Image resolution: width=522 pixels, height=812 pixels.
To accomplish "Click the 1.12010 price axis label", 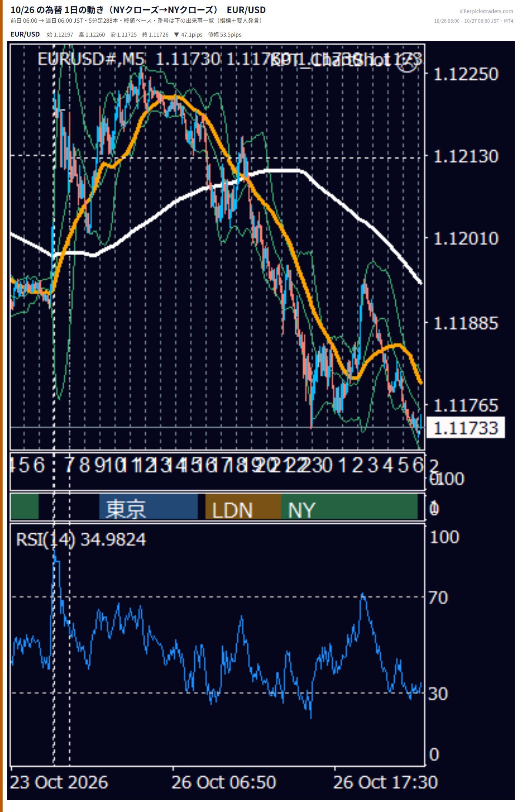I will pos(466,239).
